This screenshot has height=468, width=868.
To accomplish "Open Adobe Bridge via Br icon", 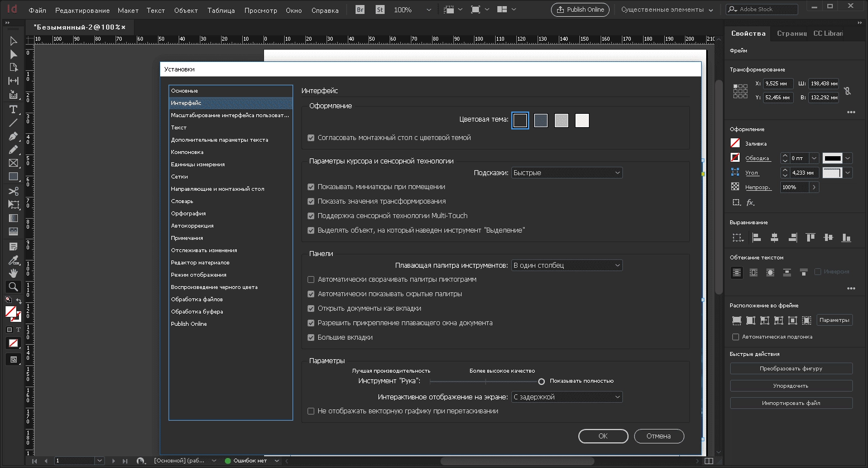I will coord(360,9).
